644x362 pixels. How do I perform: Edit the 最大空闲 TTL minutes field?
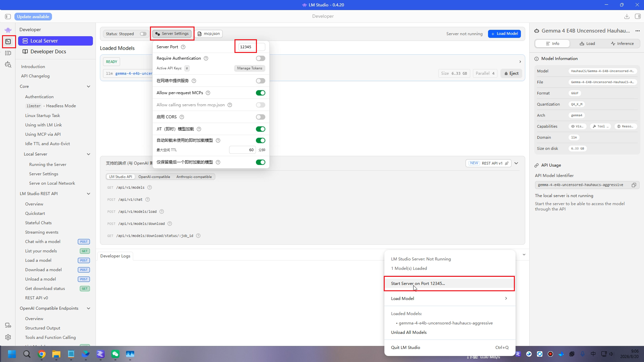click(x=242, y=150)
